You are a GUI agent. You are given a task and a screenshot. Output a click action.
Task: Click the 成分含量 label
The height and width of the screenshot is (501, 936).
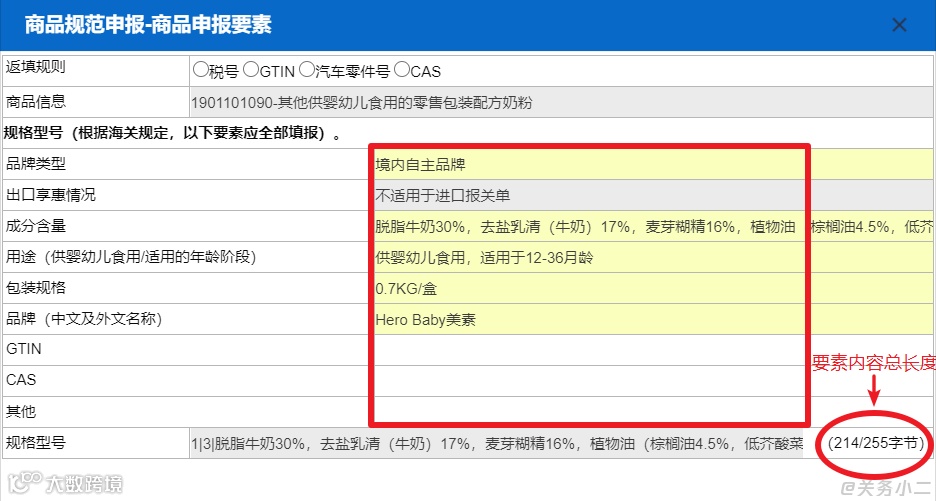pyautogui.click(x=36, y=226)
